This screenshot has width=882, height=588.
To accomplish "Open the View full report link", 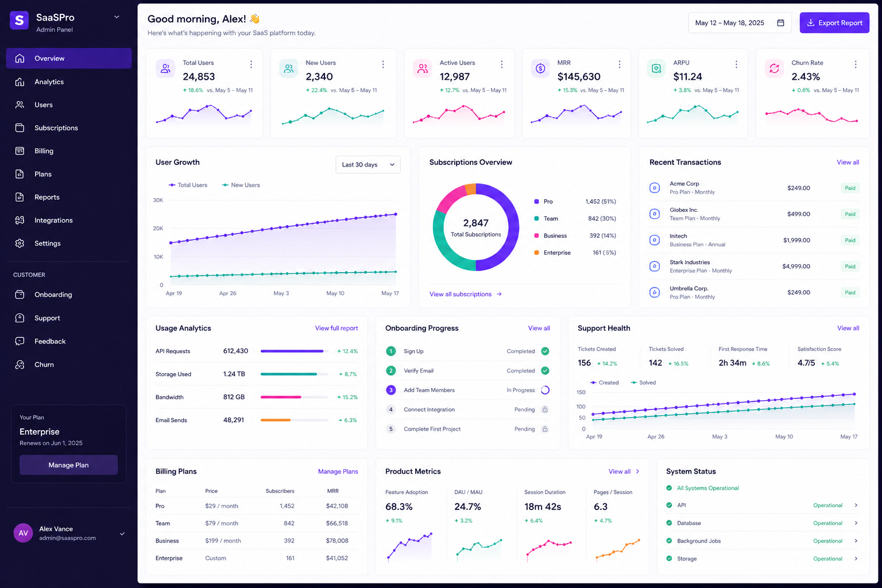I will pyautogui.click(x=336, y=328).
